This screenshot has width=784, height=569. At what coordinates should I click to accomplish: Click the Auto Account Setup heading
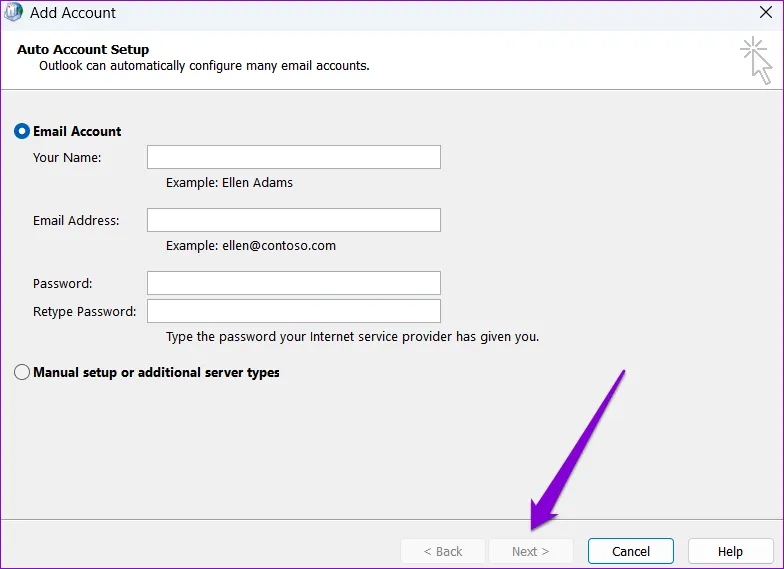tap(83, 49)
